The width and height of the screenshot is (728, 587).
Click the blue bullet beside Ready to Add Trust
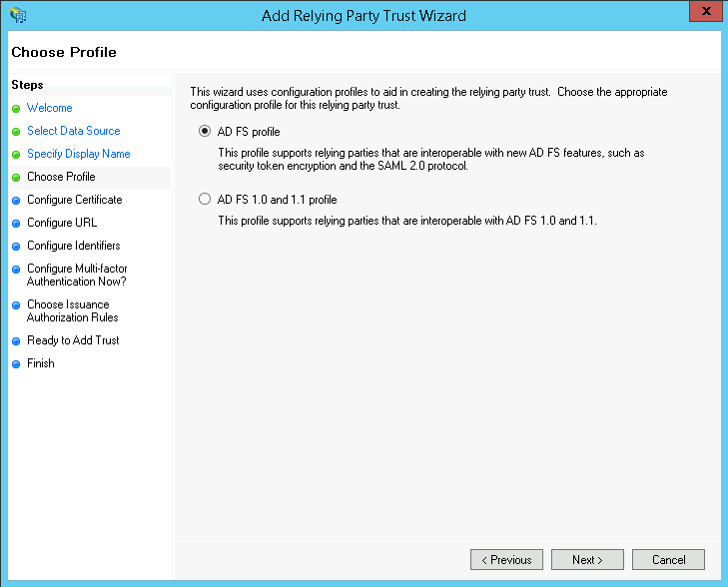pyautogui.click(x=16, y=341)
